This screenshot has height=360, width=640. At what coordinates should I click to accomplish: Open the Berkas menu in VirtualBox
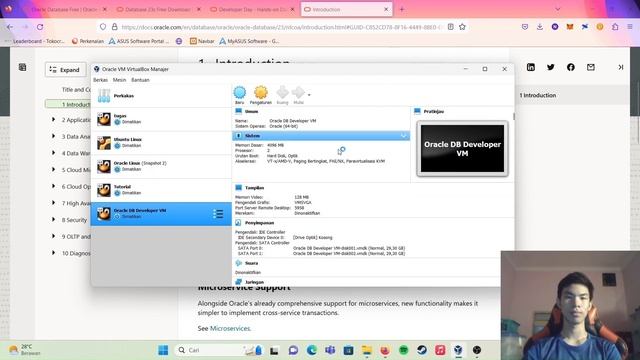(x=100, y=80)
